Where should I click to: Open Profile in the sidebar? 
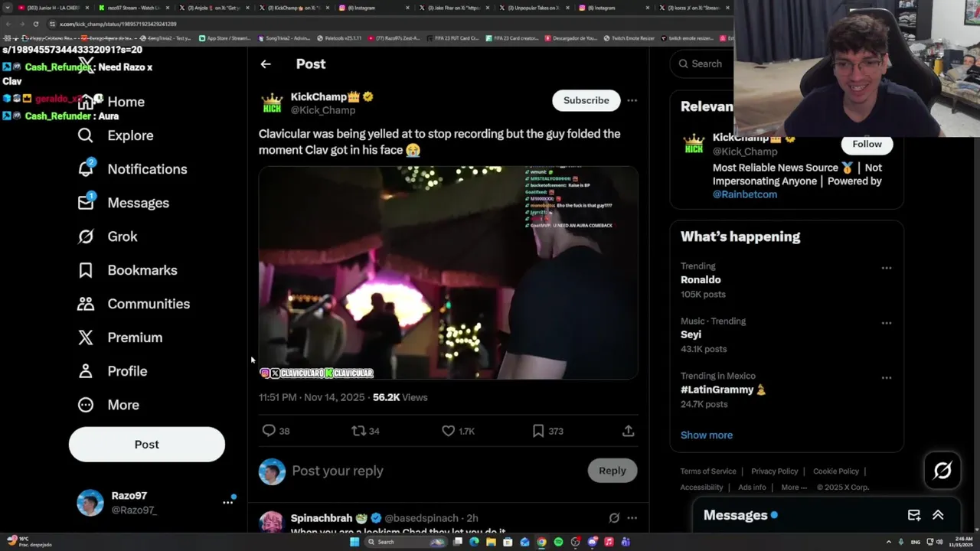[x=113, y=371]
